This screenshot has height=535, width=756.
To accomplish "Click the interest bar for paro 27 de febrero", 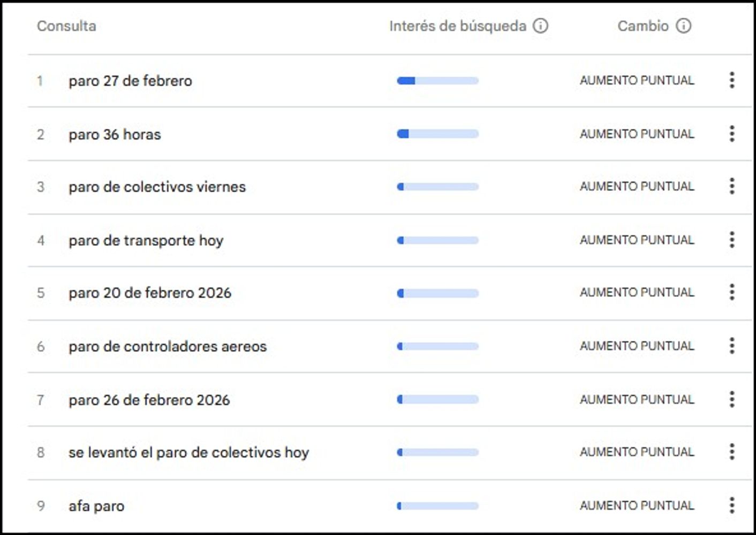I will coord(438,81).
